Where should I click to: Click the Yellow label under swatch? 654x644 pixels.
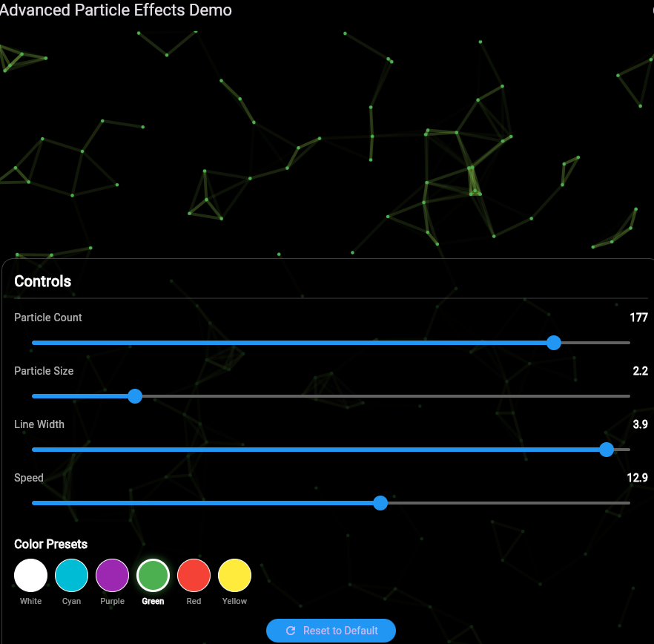(x=234, y=601)
